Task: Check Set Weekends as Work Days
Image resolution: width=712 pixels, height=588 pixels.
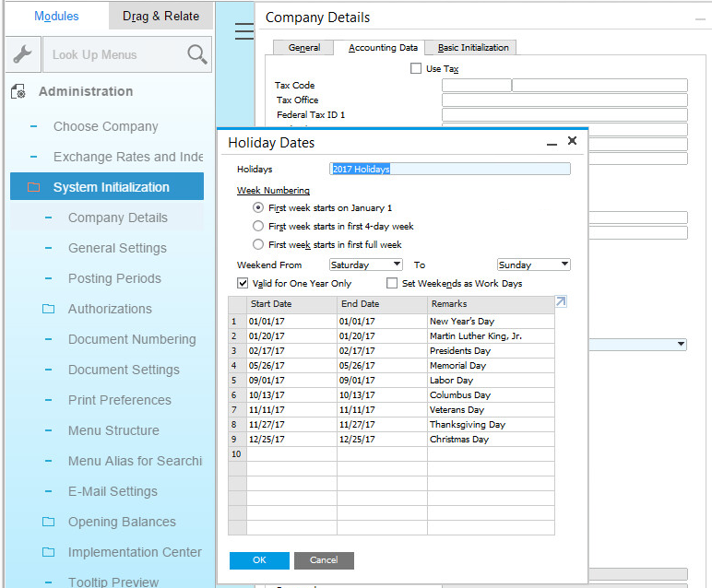Action: click(392, 284)
